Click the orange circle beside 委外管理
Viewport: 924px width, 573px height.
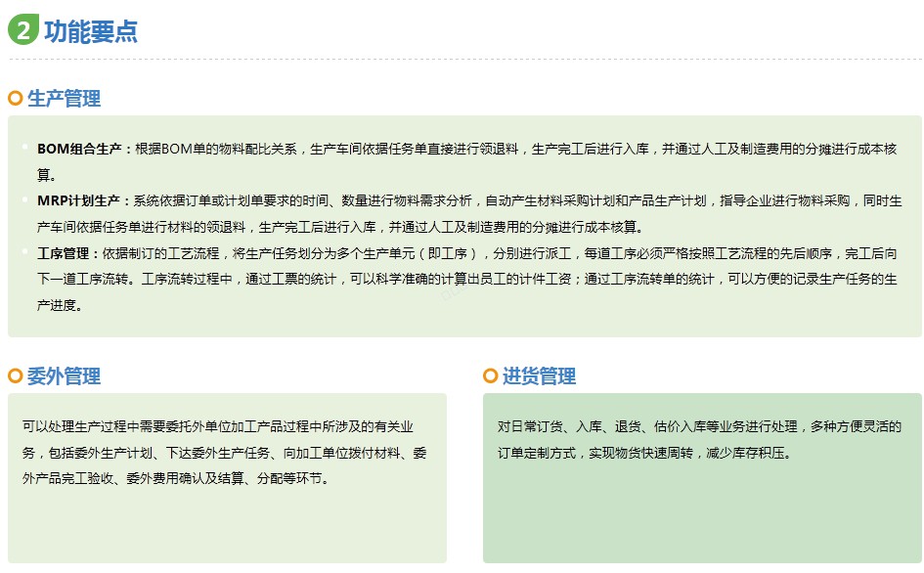16,375
